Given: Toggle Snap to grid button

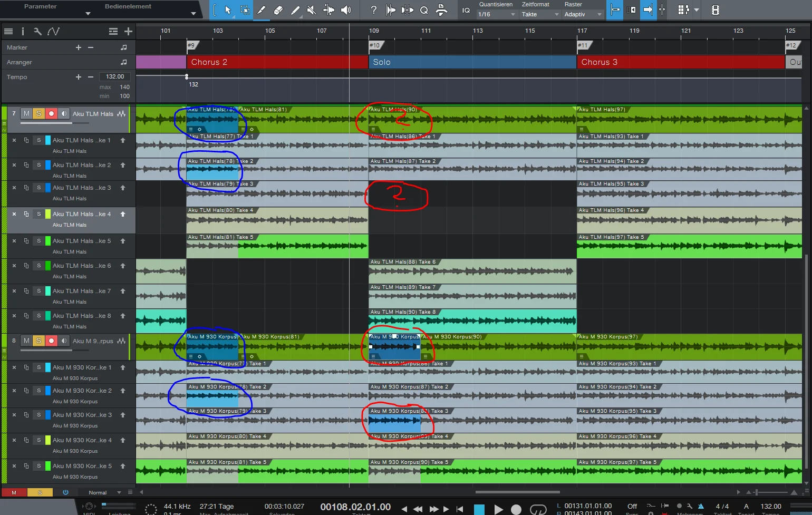Looking at the screenshot, I should [x=614, y=9].
